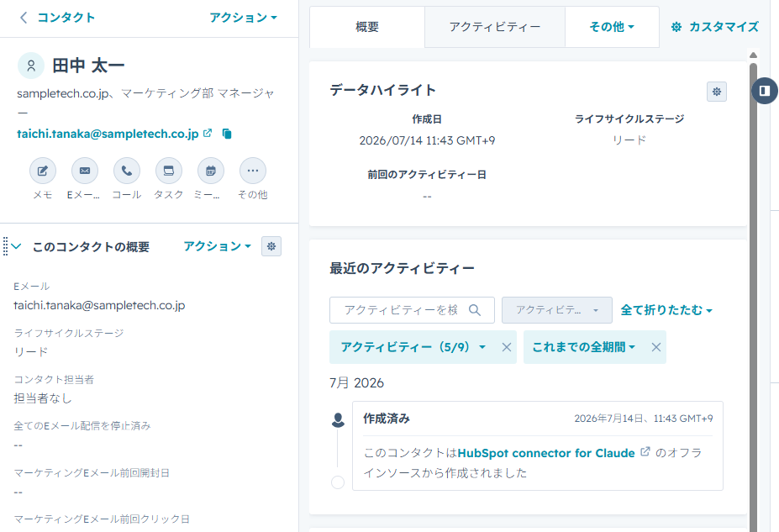The image size is (779, 532).
Task: Open the 全て折りたたむ dropdown
Action: [666, 310]
